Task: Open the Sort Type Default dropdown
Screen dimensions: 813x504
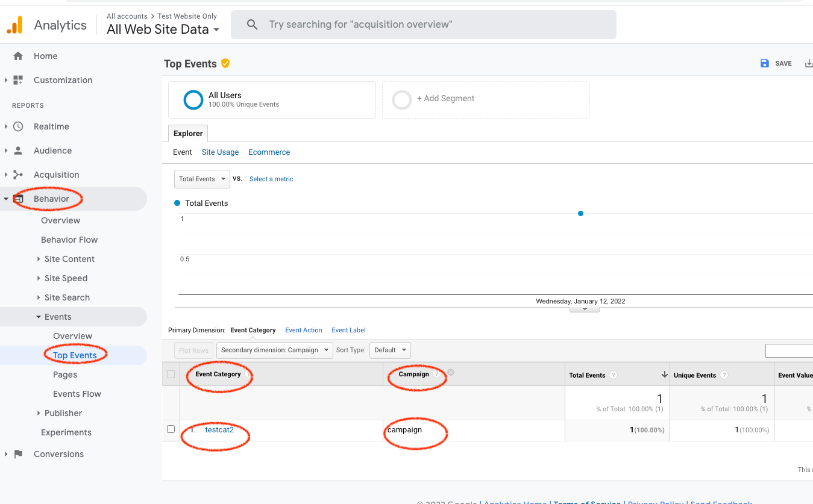Action: click(389, 350)
